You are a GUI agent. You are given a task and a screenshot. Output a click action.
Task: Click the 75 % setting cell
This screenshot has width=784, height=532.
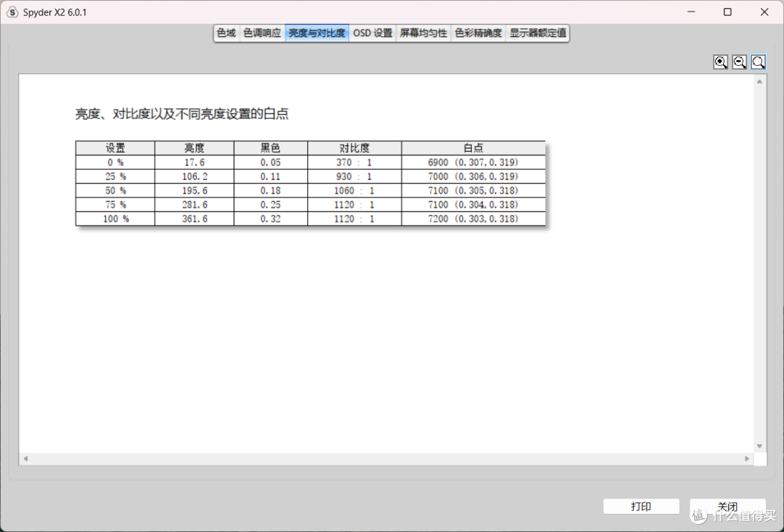[115, 205]
